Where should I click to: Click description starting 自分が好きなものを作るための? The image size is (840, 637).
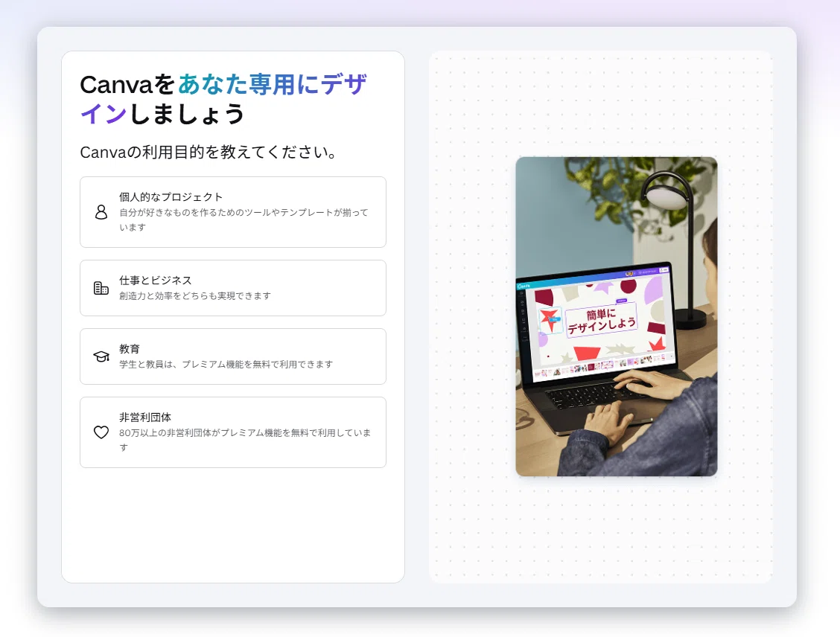[244, 220]
